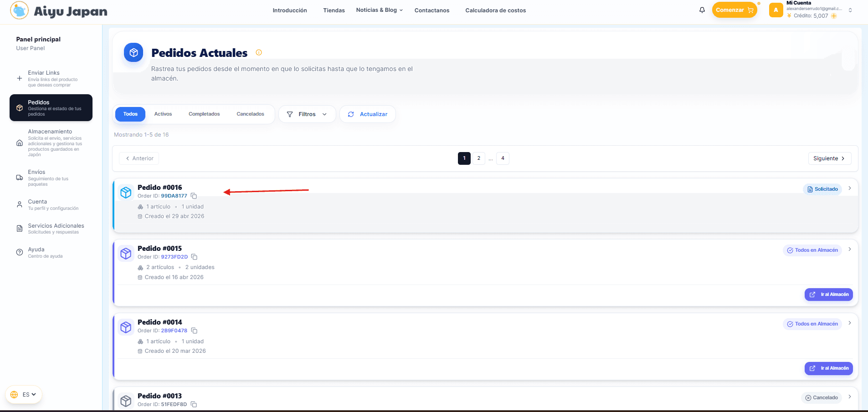Select the Cancelados tab
The image size is (868, 412).
[x=250, y=114]
